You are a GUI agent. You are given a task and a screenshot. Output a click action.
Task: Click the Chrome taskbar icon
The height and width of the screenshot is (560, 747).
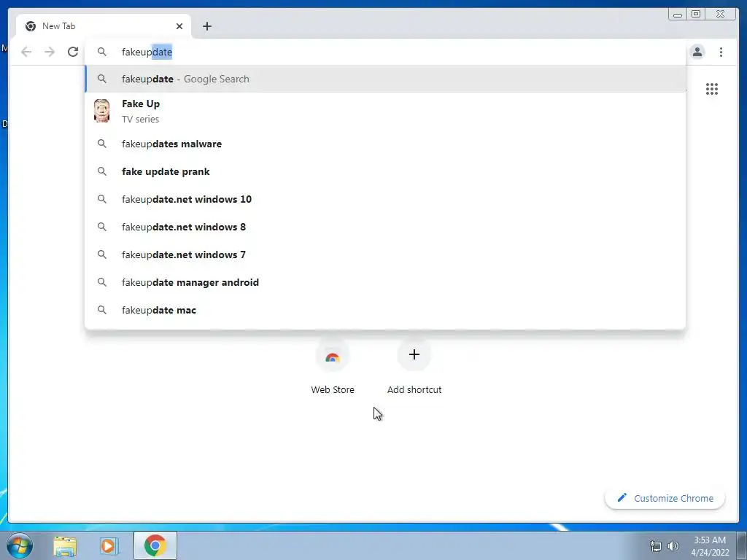click(x=155, y=545)
